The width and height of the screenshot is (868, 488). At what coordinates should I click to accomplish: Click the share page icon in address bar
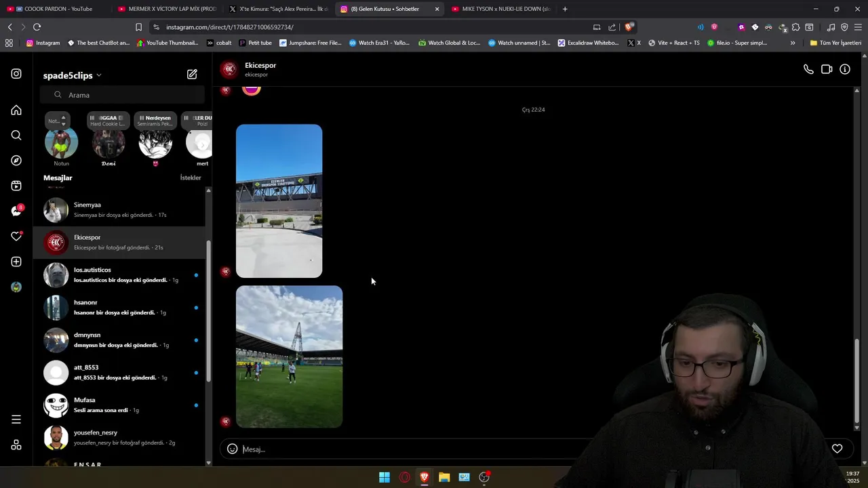point(612,27)
